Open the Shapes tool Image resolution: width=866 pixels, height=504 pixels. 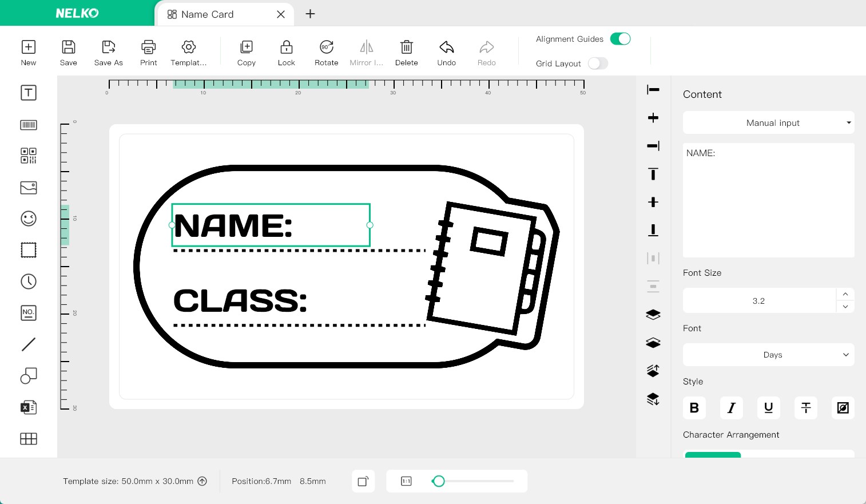pos(29,375)
